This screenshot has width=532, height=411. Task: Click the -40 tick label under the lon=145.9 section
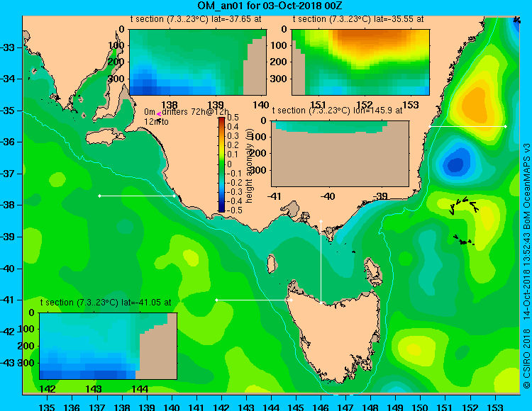327,196
